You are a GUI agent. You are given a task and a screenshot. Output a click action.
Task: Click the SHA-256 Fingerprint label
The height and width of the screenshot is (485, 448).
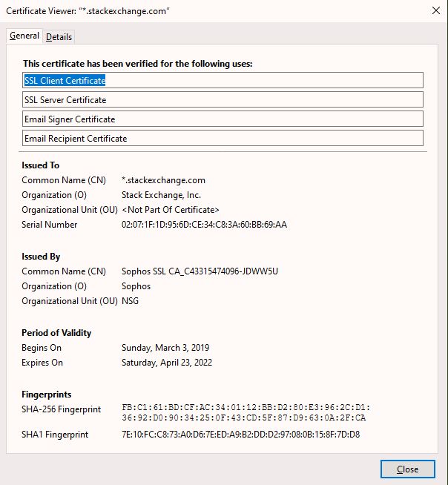coord(62,409)
